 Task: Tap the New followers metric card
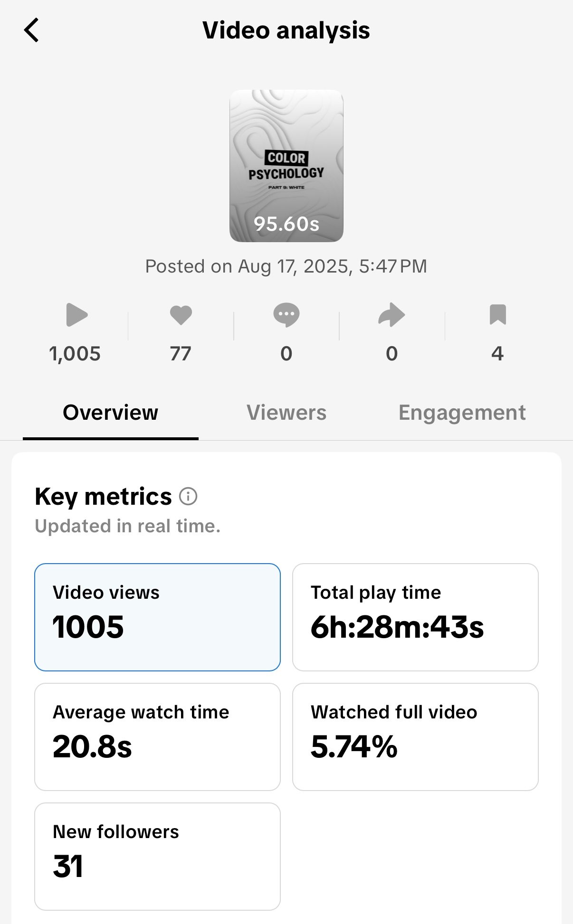[x=157, y=856]
